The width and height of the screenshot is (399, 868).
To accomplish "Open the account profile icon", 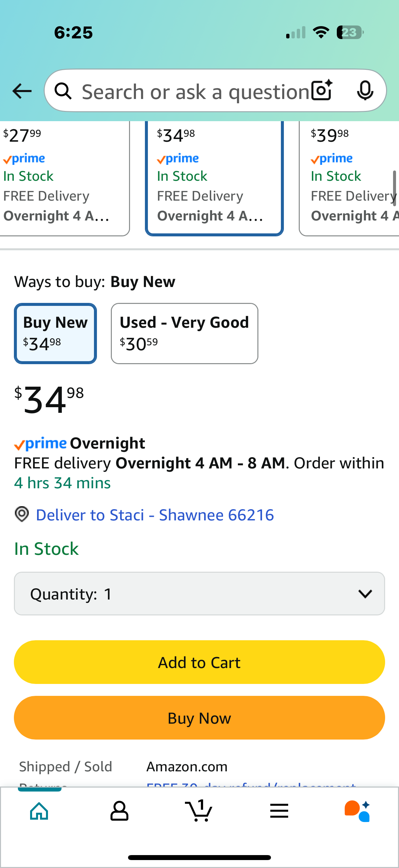I will (119, 811).
